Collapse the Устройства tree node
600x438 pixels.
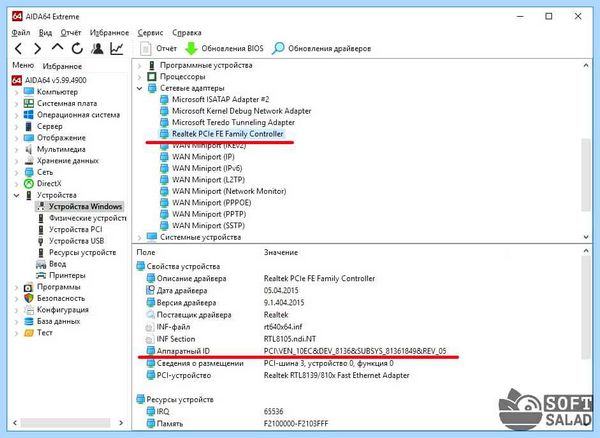click(16, 195)
